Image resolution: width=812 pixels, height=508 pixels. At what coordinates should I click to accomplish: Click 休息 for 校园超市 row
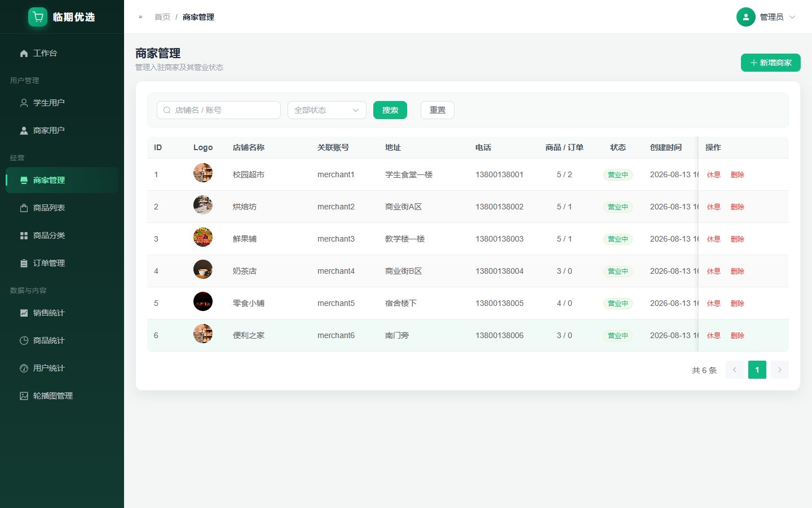(x=714, y=174)
